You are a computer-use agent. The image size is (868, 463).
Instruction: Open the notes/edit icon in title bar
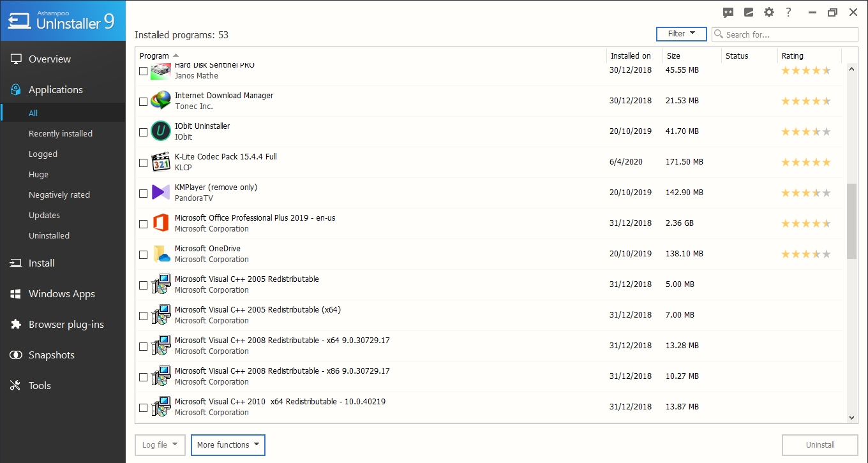point(749,13)
